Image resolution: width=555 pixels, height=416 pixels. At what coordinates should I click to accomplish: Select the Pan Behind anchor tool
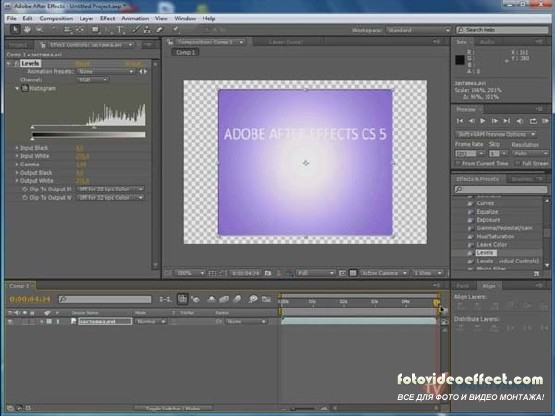[80, 30]
